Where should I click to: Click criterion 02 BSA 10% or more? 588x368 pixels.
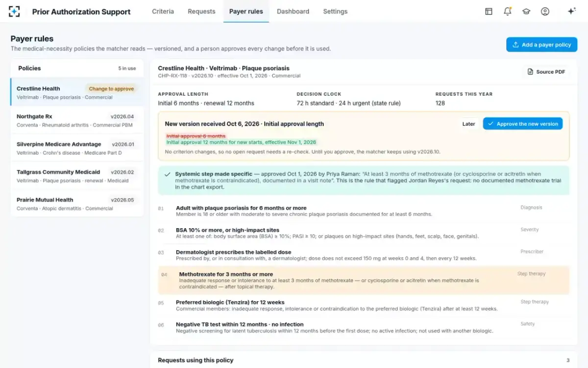364,233
